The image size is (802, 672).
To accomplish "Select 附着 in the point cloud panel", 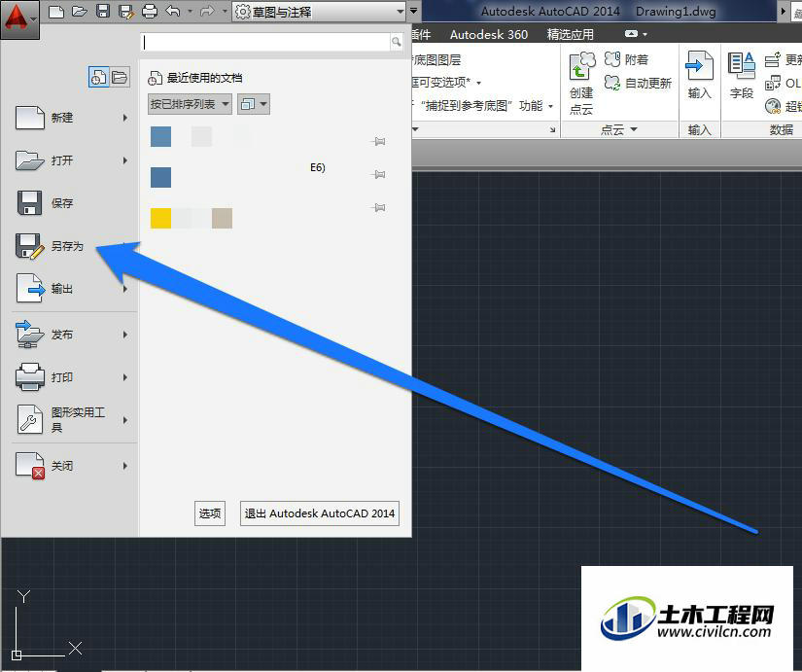I will click(x=627, y=60).
